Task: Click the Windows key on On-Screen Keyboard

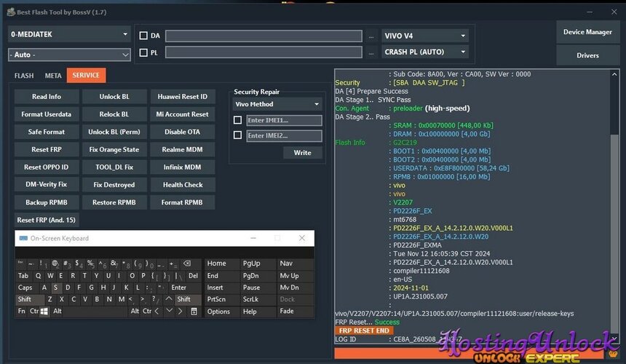Action: tap(44, 312)
